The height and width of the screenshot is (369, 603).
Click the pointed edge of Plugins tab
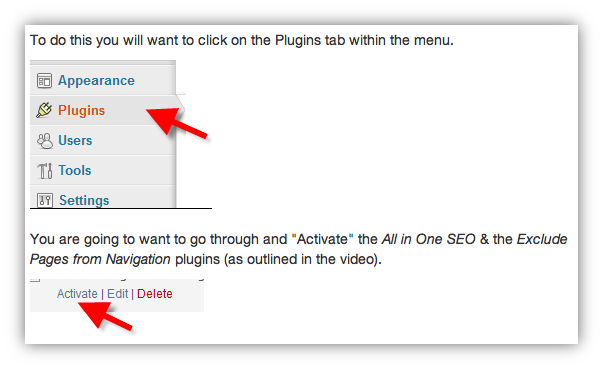click(181, 110)
